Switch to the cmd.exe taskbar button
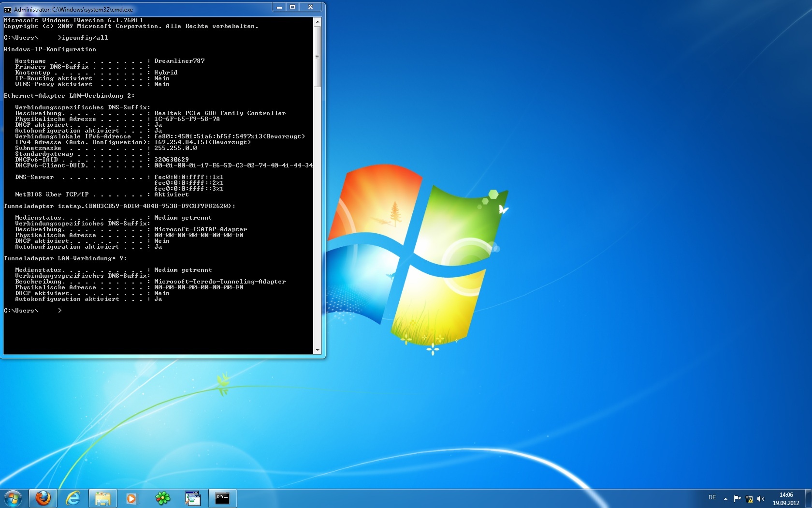Image resolution: width=812 pixels, height=508 pixels. (x=223, y=498)
